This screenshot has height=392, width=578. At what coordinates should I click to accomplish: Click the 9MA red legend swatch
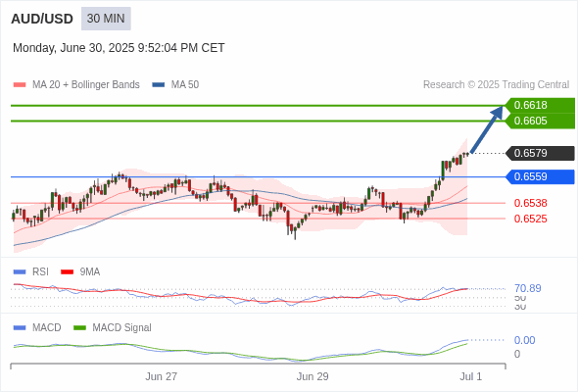click(67, 272)
